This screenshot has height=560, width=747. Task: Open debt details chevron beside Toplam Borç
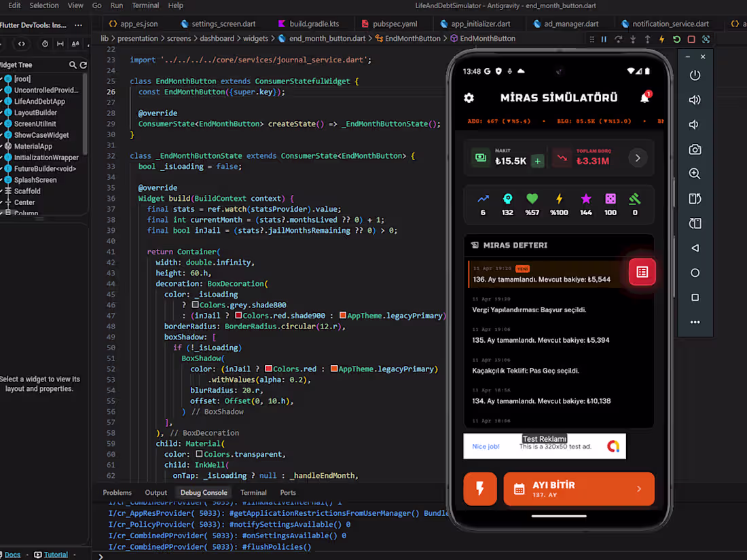click(x=638, y=158)
